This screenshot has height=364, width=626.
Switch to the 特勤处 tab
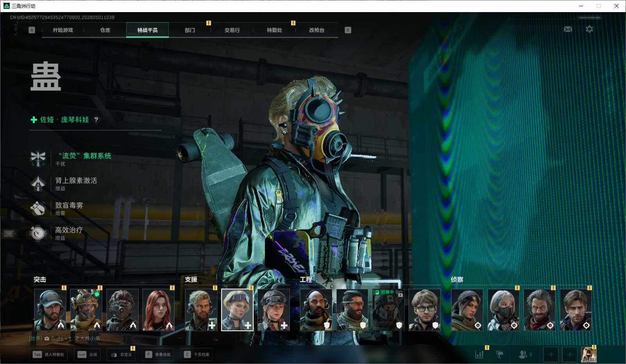274,30
